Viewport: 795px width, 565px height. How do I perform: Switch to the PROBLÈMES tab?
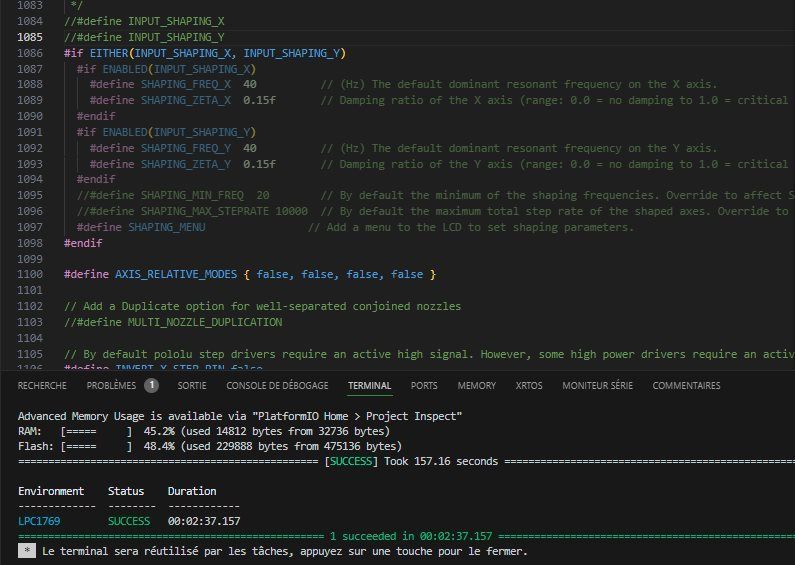tap(111, 385)
